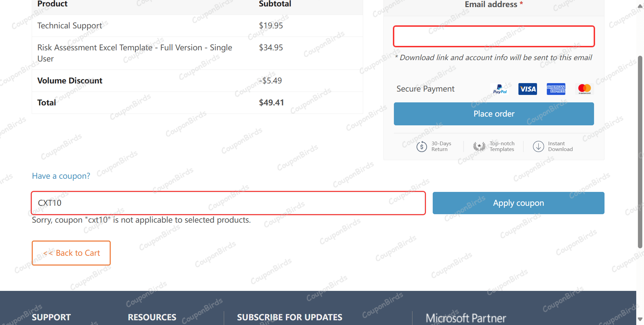Click the Mastercard logo icon
This screenshot has width=644, height=325.
584,89
